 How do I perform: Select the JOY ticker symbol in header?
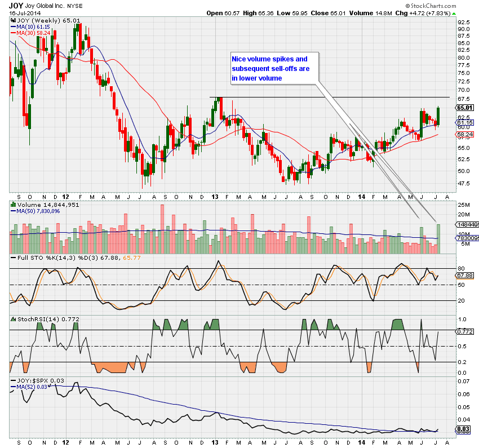coord(16,6)
